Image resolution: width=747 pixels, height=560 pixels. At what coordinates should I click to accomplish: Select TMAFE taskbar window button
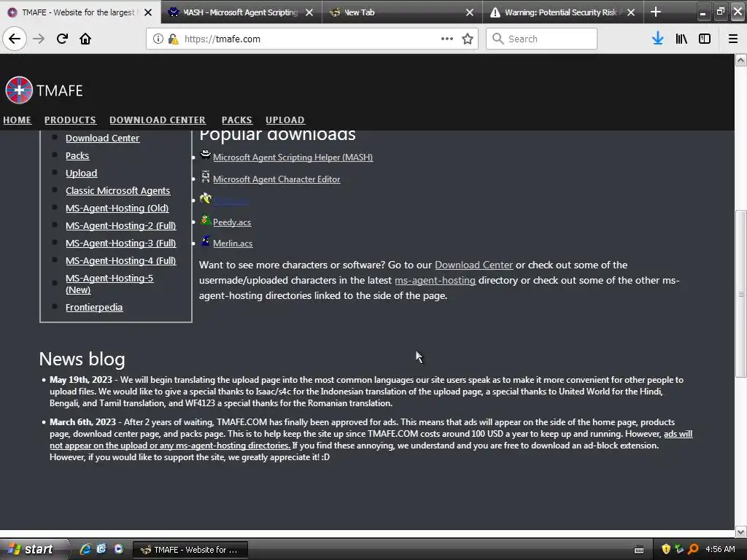pos(190,550)
